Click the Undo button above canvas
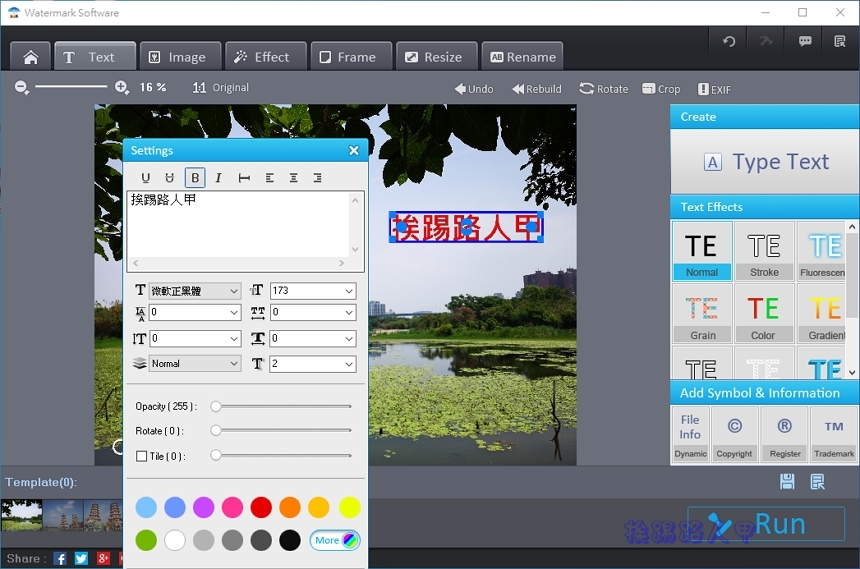This screenshot has width=860, height=569. (474, 89)
